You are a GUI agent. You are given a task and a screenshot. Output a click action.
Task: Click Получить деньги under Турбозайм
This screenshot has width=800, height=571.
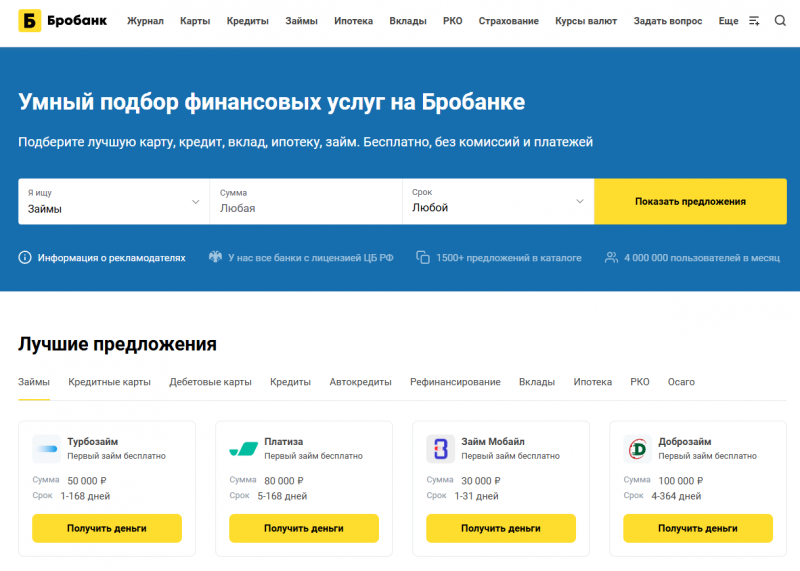tap(107, 528)
